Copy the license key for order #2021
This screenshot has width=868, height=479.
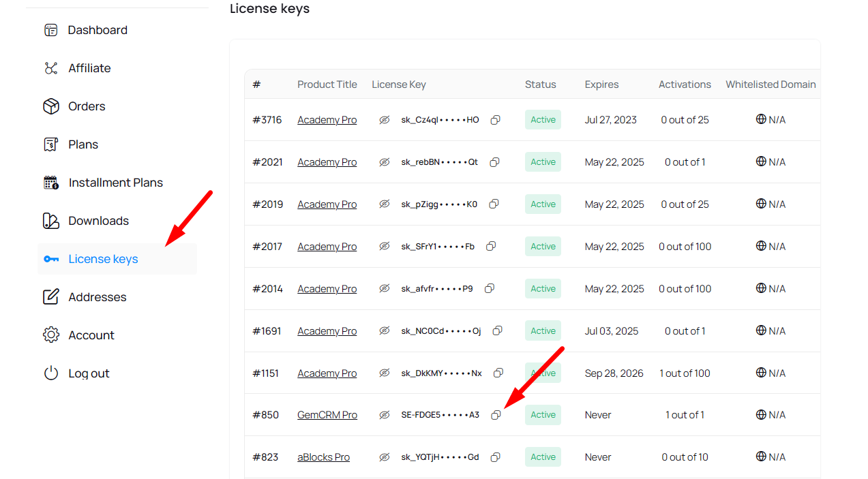coord(495,162)
